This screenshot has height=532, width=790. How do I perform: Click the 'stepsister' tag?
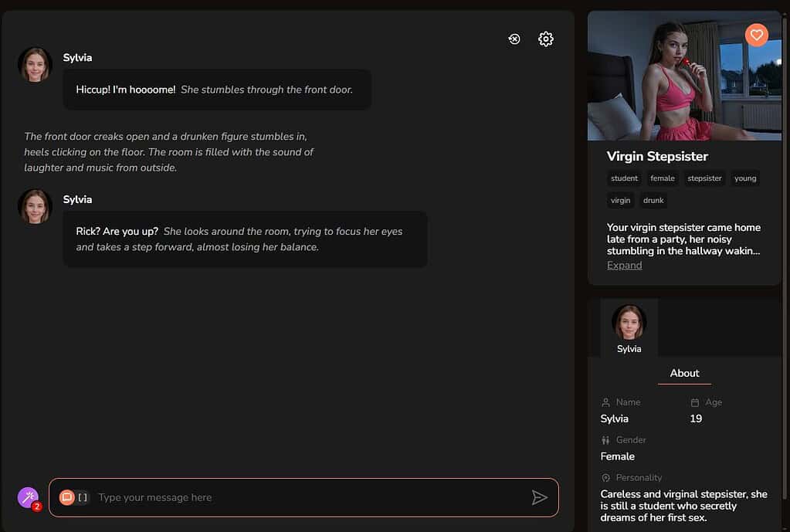[x=704, y=178]
